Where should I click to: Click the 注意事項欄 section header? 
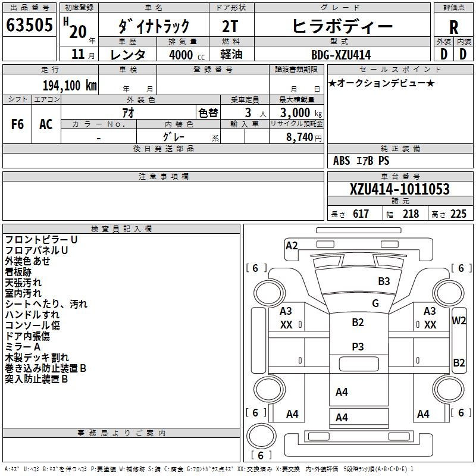click(163, 176)
